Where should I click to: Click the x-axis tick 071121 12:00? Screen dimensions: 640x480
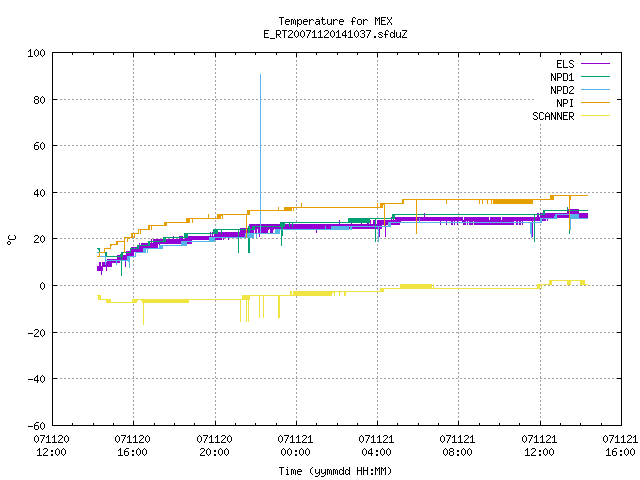(x=539, y=446)
